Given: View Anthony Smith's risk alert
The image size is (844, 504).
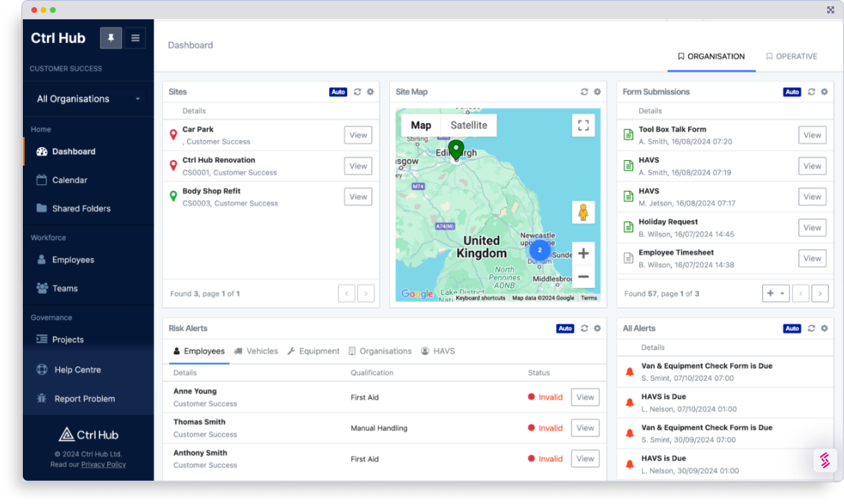Looking at the screenshot, I should pos(585,459).
